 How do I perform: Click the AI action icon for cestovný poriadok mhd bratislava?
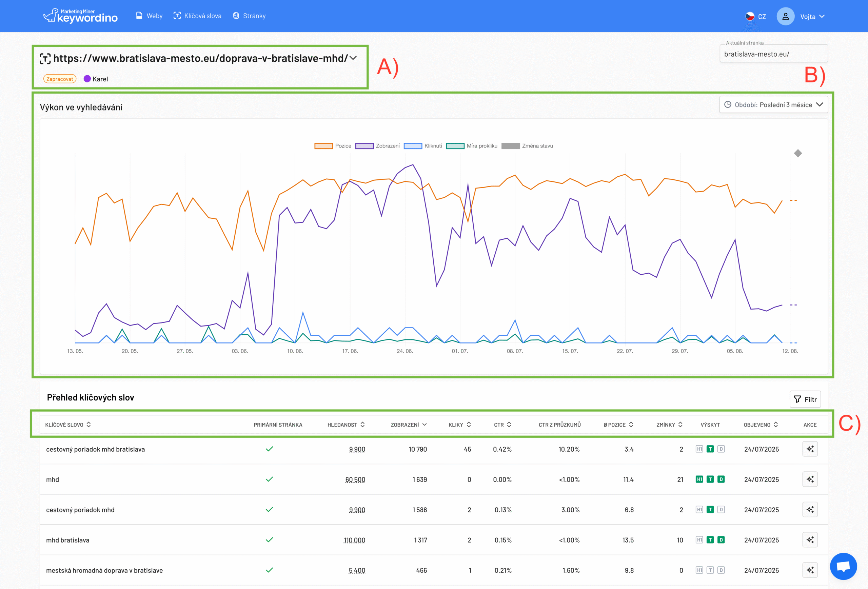coord(810,449)
